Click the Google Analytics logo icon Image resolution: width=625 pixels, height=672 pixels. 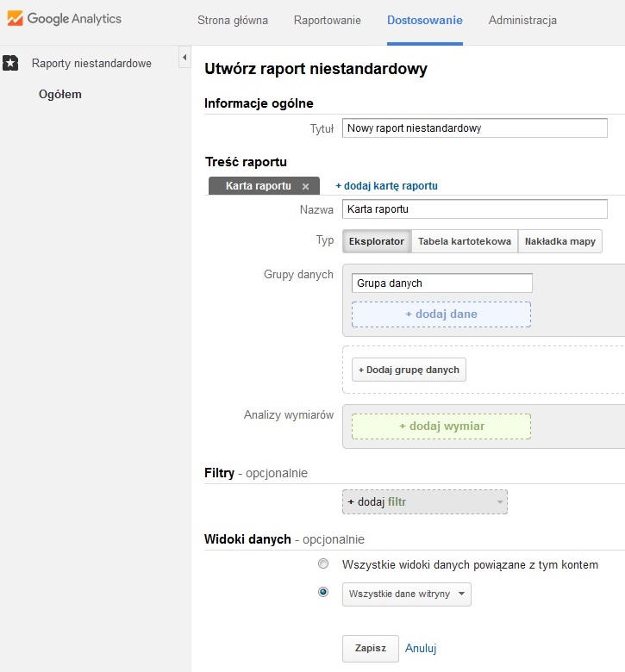coord(15,18)
